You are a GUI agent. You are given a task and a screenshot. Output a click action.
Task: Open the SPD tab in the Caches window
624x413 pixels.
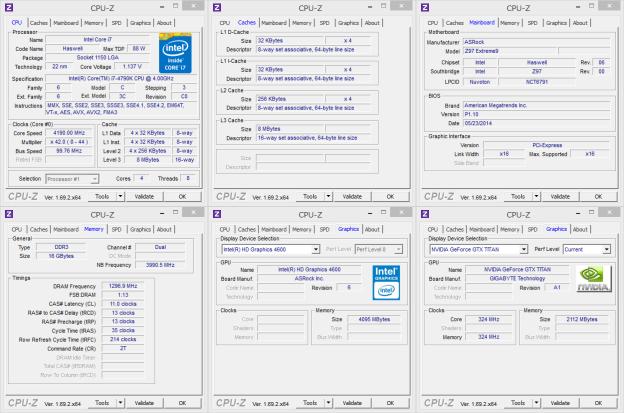(325, 23)
